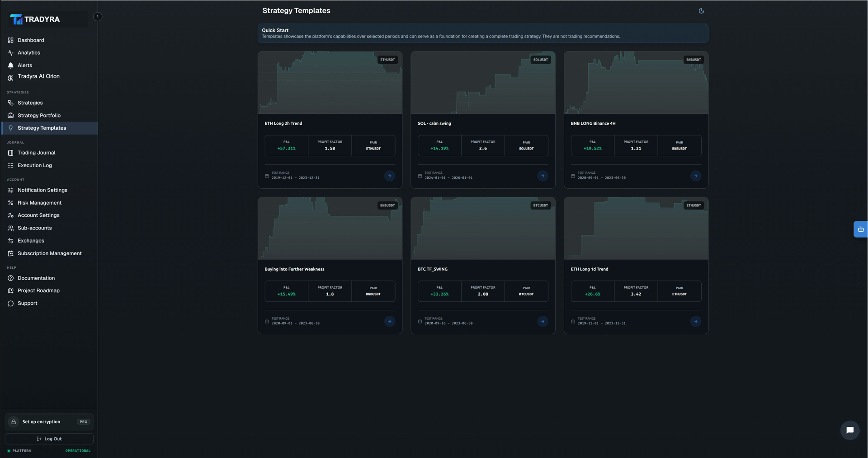Click the Analytics pulse icon

click(x=10, y=53)
